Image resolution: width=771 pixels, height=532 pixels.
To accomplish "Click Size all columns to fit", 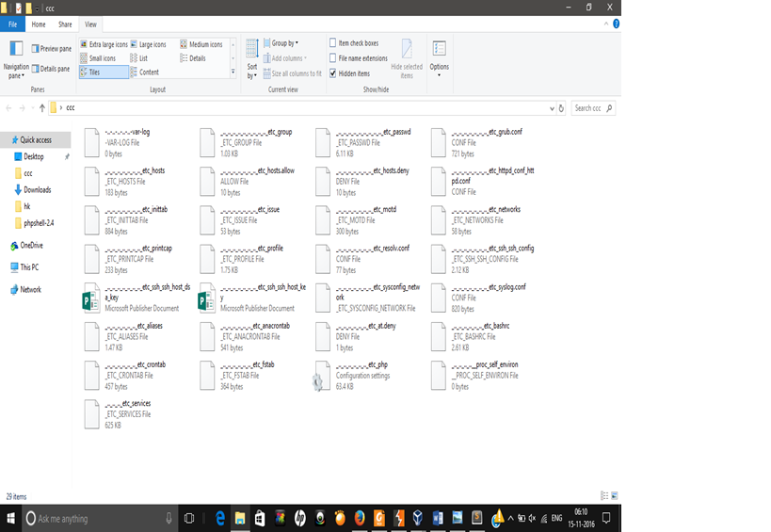I will tap(292, 73).
